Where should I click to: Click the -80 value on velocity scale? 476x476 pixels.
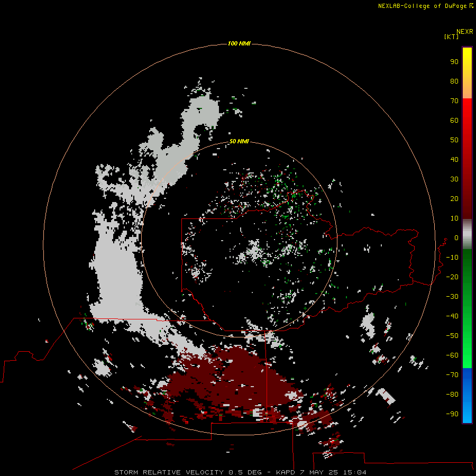452,395
